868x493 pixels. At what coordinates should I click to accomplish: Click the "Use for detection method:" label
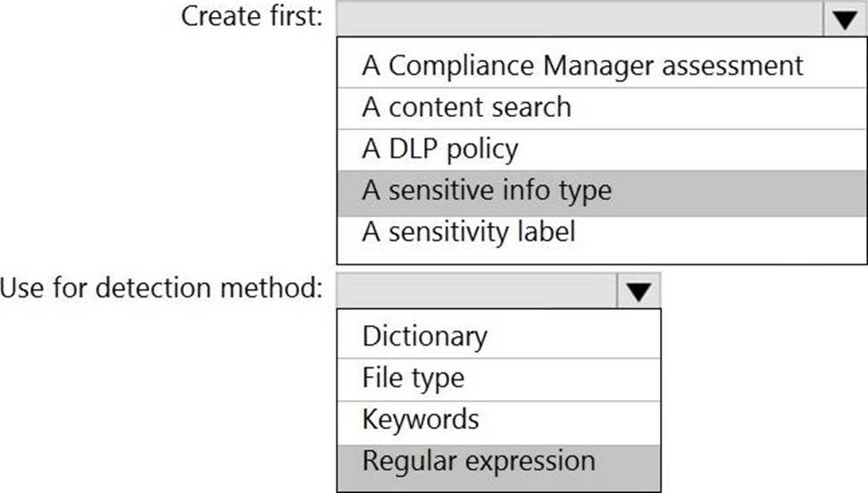(163, 289)
